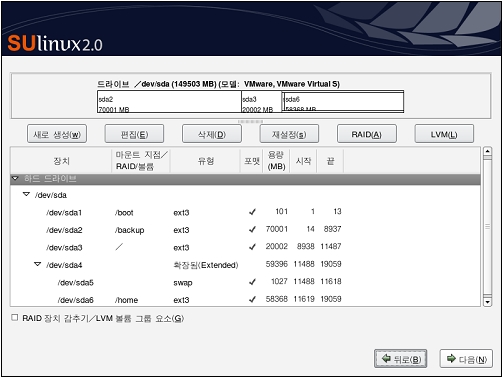
Task: Select the /dev/sda1 partition row
Action: (245, 212)
